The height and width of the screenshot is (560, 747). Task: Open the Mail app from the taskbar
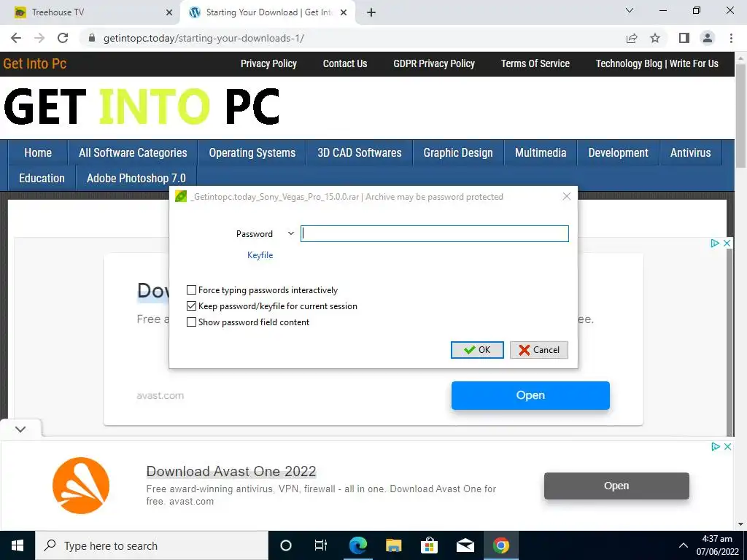[465, 545]
